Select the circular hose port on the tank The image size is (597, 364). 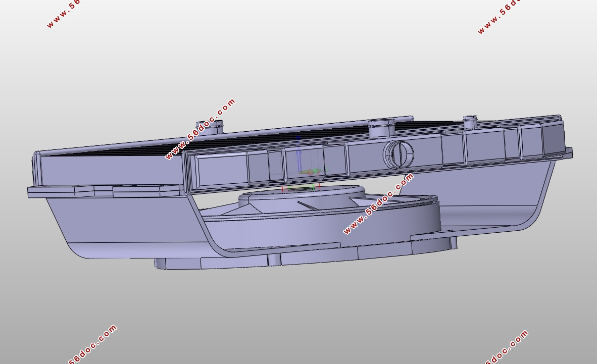pos(399,154)
